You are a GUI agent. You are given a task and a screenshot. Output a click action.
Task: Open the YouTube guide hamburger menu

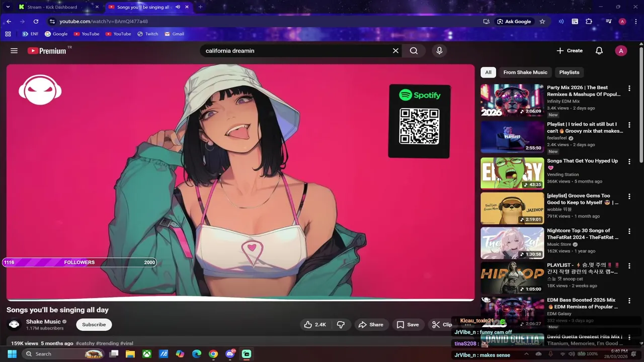click(x=14, y=51)
